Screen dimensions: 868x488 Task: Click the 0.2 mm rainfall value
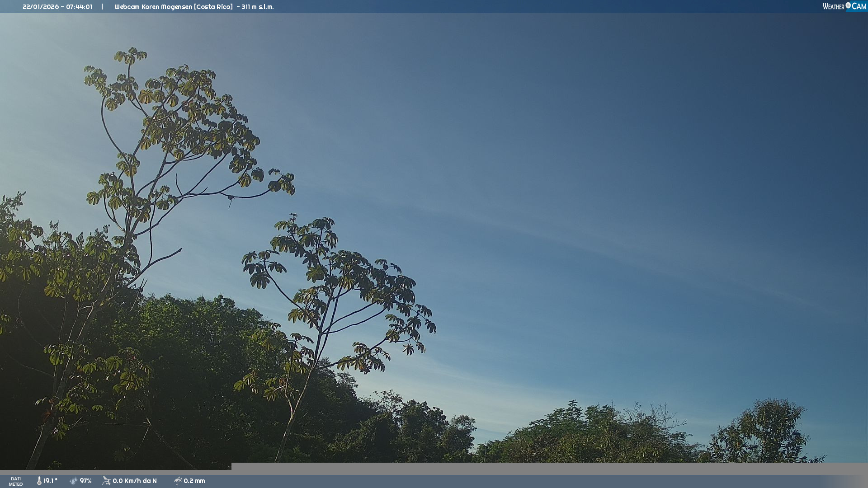tap(194, 481)
